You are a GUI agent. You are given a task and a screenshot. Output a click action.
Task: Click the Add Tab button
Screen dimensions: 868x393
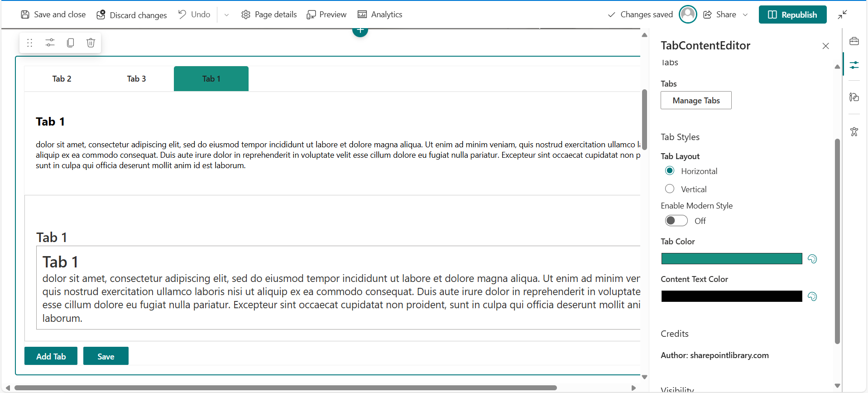pos(51,356)
